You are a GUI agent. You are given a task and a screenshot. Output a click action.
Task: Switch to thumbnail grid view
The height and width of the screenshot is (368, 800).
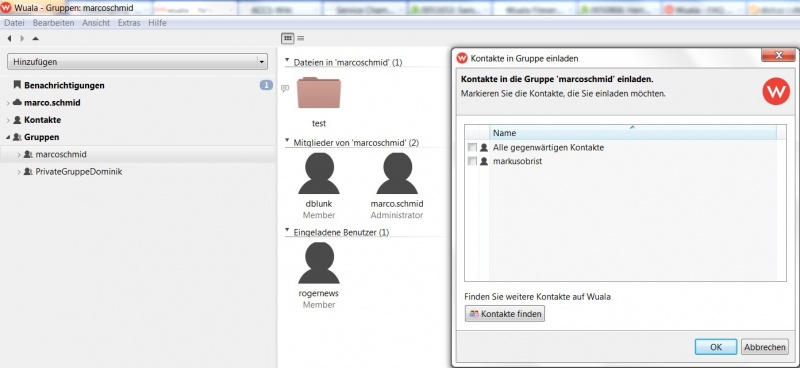pyautogui.click(x=288, y=38)
